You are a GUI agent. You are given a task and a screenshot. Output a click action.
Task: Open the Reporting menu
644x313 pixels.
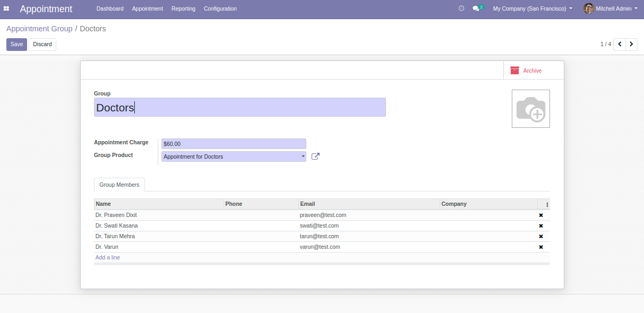tap(183, 8)
